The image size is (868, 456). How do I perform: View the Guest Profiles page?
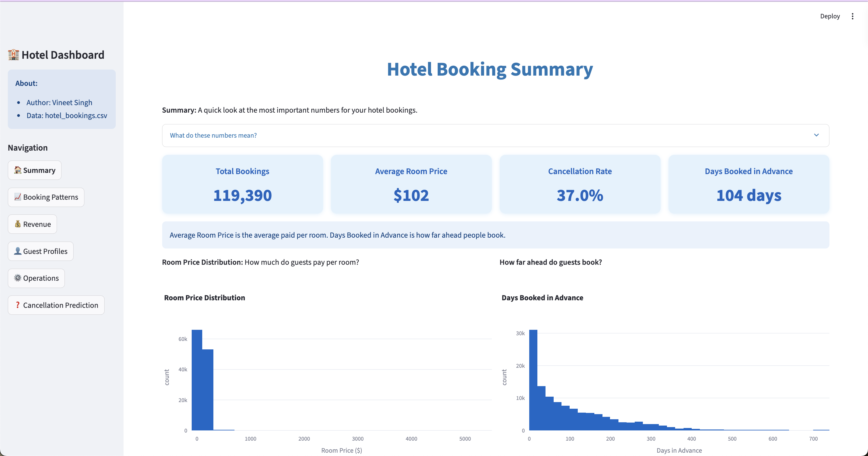click(40, 251)
